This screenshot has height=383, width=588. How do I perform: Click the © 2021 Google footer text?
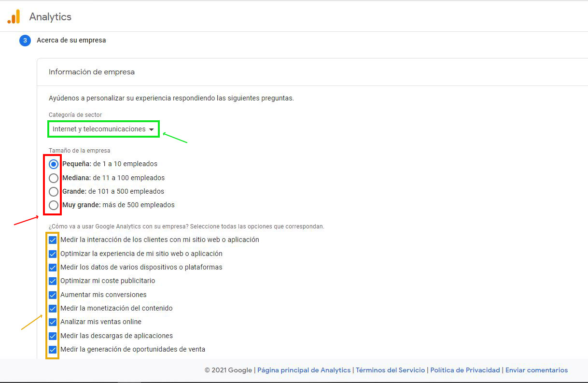coord(228,370)
